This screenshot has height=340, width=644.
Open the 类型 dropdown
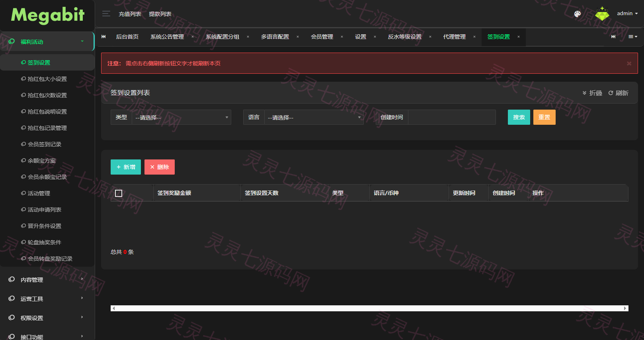181,117
